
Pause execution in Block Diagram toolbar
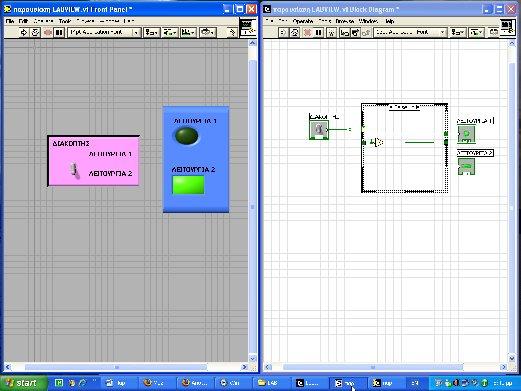click(319, 32)
